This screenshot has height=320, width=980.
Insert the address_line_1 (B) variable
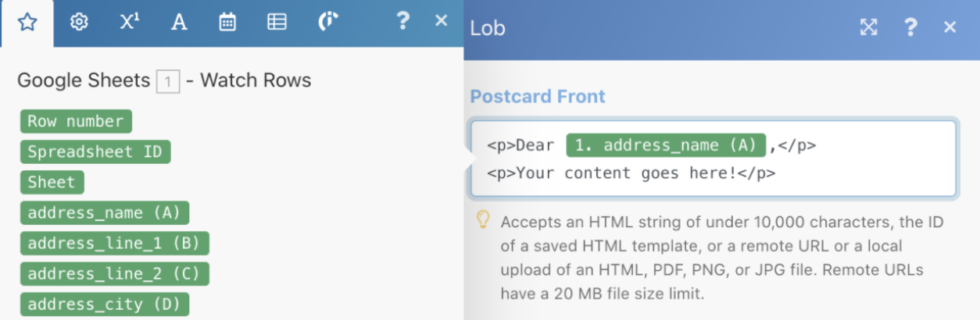pos(114,243)
